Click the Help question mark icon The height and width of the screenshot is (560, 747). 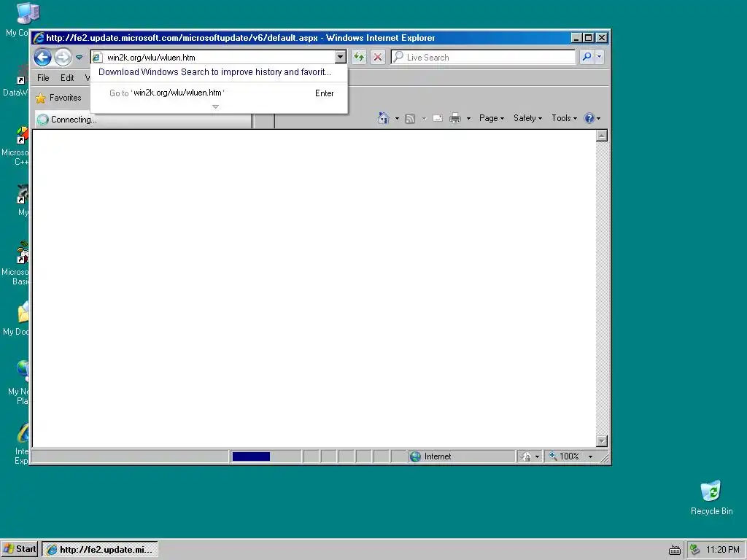[x=589, y=118]
